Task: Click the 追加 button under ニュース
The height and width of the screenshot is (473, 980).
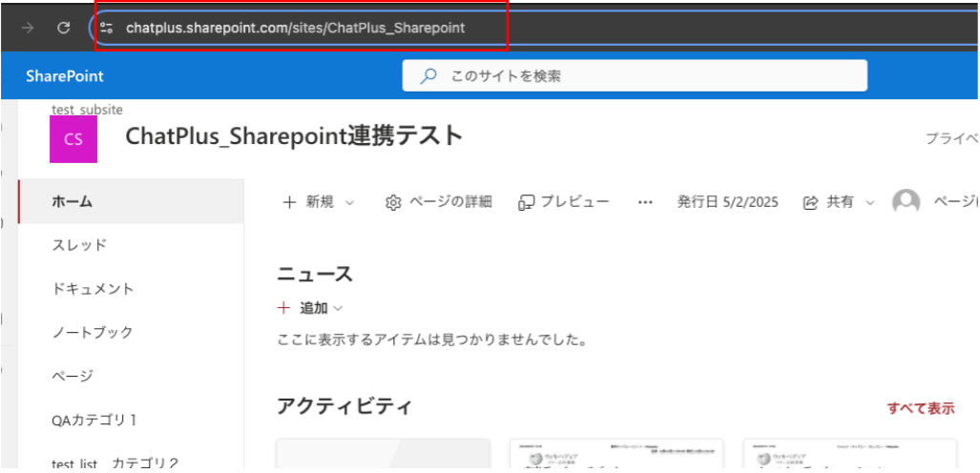Action: tap(311, 308)
